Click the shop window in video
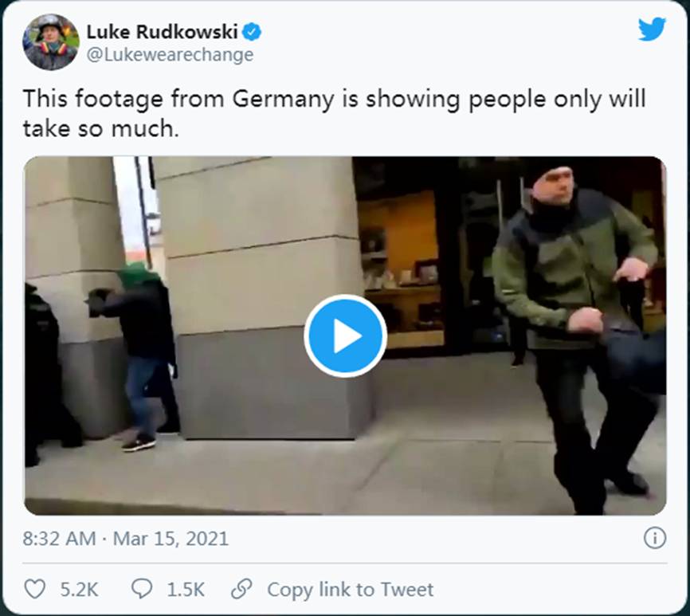The width and height of the screenshot is (690, 616). point(401,269)
